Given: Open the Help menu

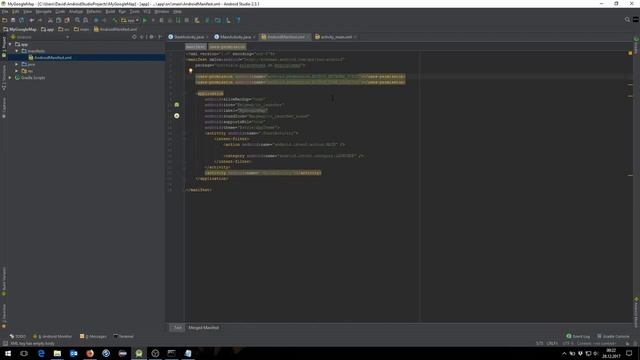Looking at the screenshot, I should point(177,12).
